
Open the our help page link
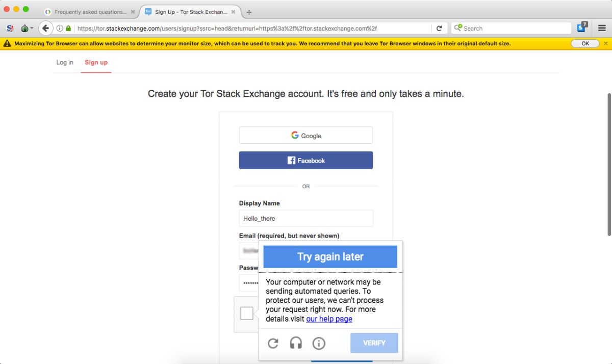[329, 319]
